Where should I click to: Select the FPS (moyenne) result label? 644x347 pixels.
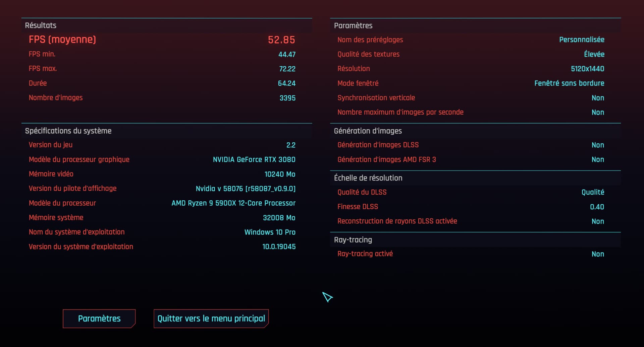62,40
